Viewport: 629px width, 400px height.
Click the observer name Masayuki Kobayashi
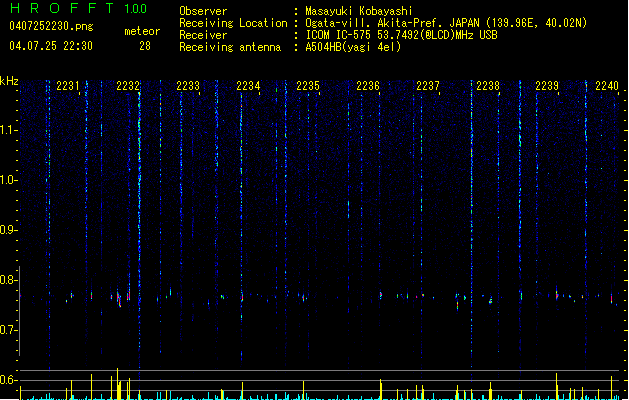pos(359,11)
